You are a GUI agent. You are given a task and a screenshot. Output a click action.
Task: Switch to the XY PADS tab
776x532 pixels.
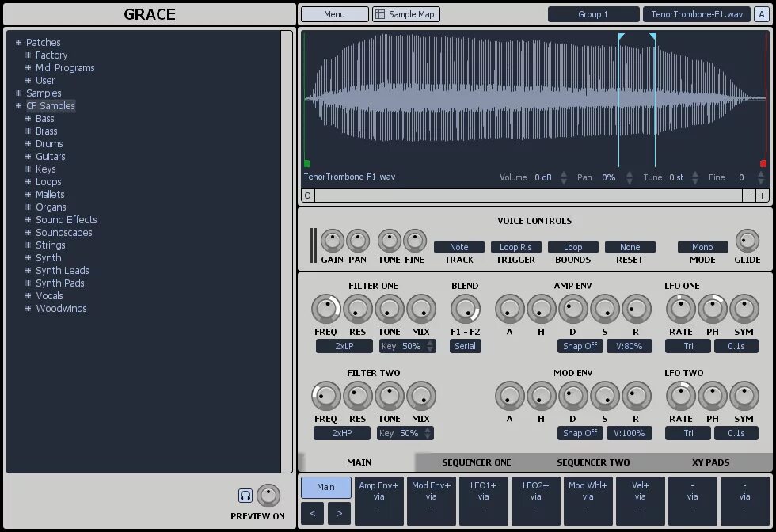[x=711, y=462]
